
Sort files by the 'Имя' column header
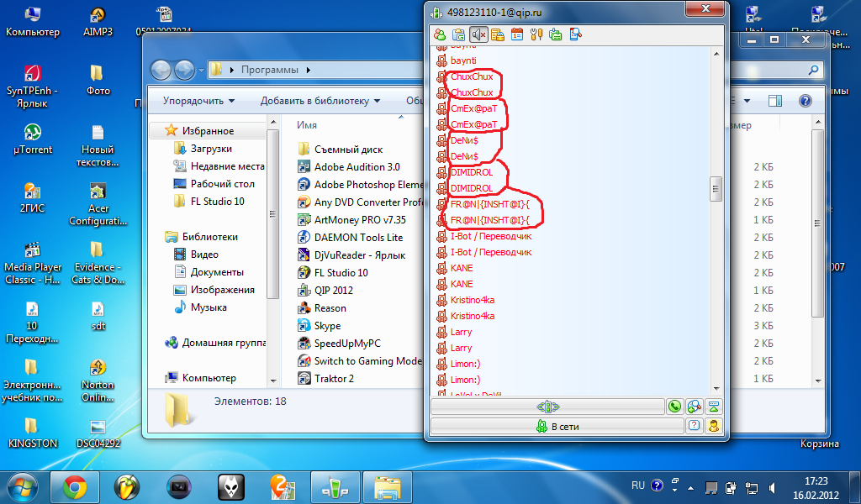307,125
